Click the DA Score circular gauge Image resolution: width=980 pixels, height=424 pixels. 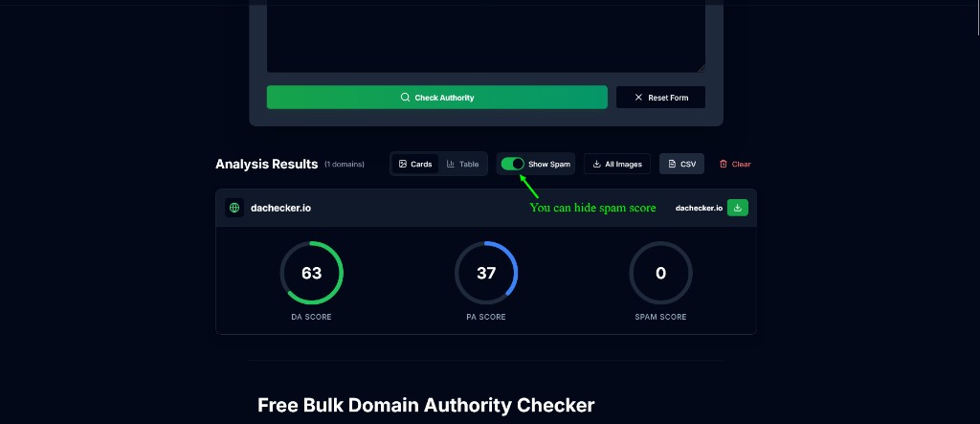pyautogui.click(x=311, y=273)
